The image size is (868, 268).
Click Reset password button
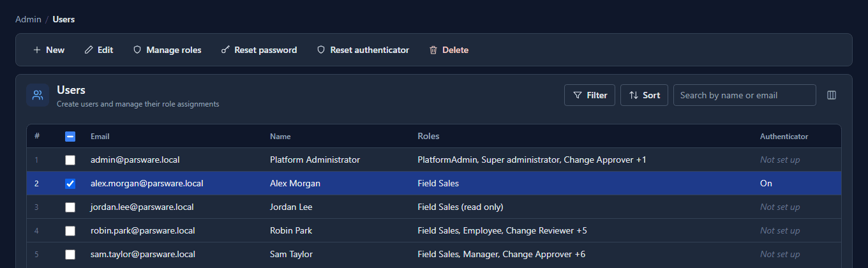click(259, 50)
